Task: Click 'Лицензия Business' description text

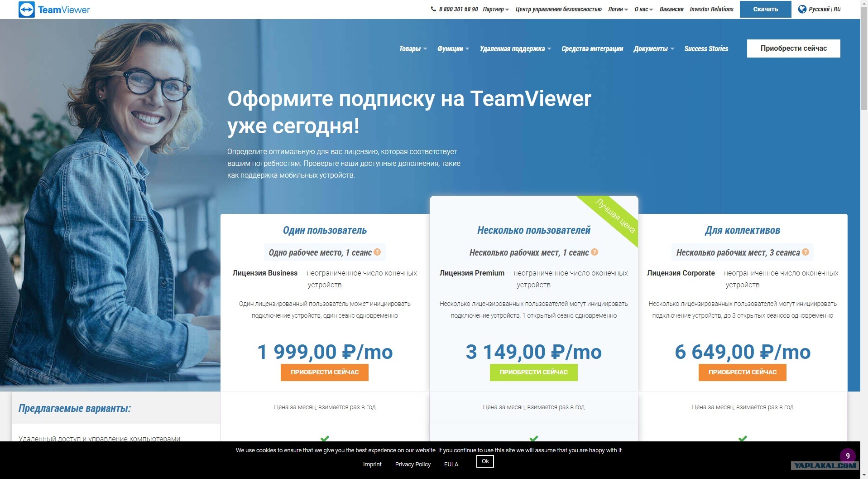Action: coord(325,279)
